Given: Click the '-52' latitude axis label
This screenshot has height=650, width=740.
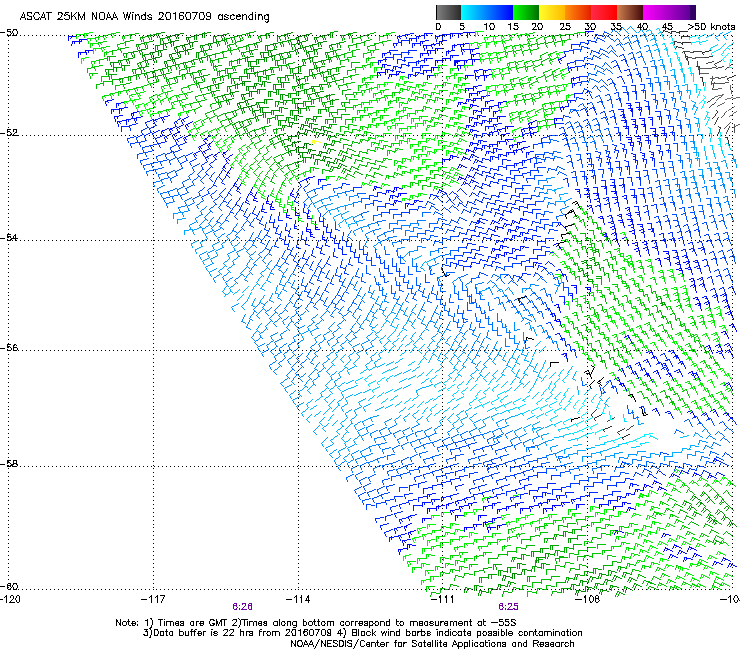Looking at the screenshot, I should (x=9, y=133).
